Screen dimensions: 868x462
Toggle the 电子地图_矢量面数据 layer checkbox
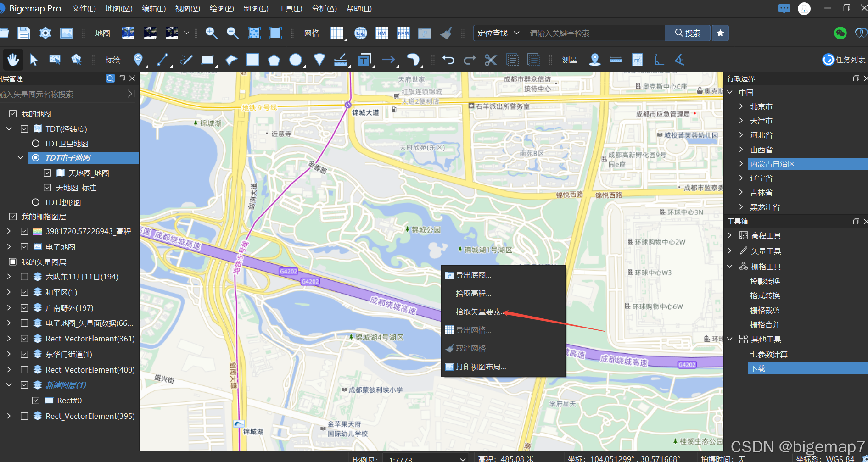click(x=24, y=323)
